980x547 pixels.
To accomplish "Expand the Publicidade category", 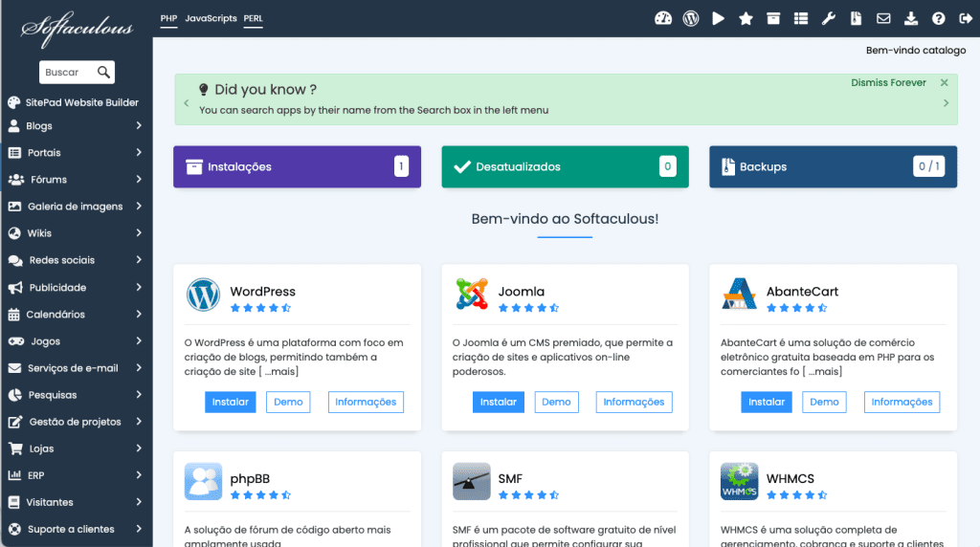I will [77, 287].
